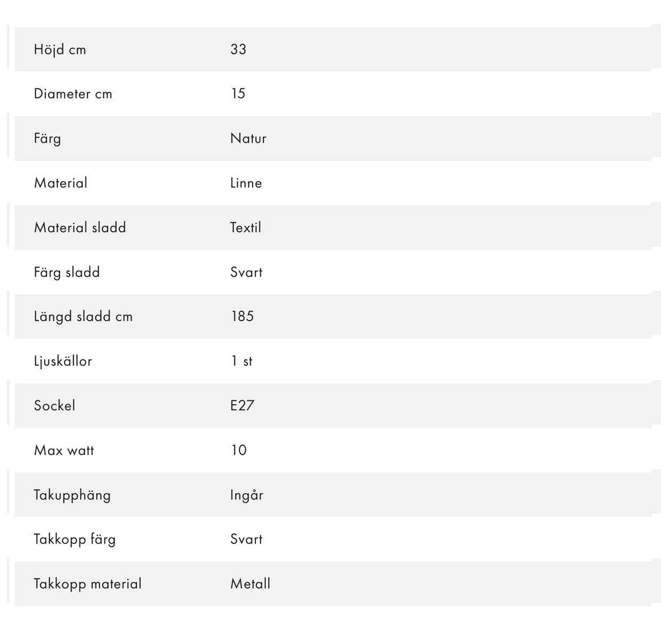The height and width of the screenshot is (644, 661).
Task: Click the Material sladd label
Action: [x=80, y=227]
